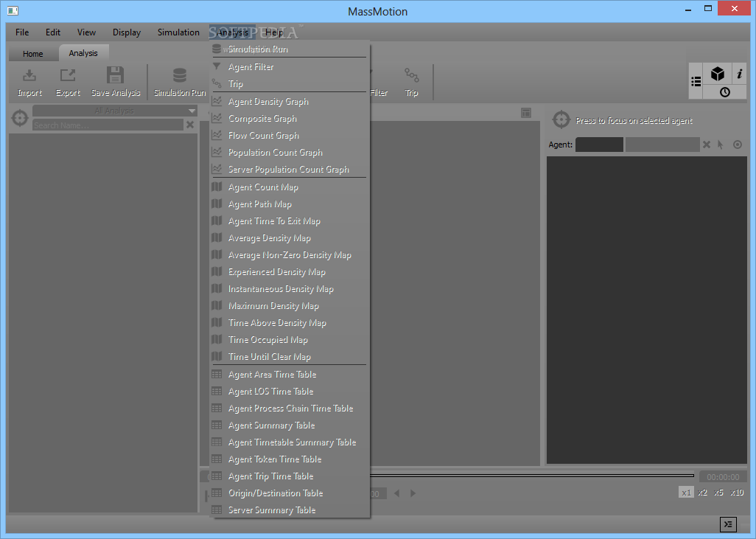Open the list view panel icon

point(696,81)
